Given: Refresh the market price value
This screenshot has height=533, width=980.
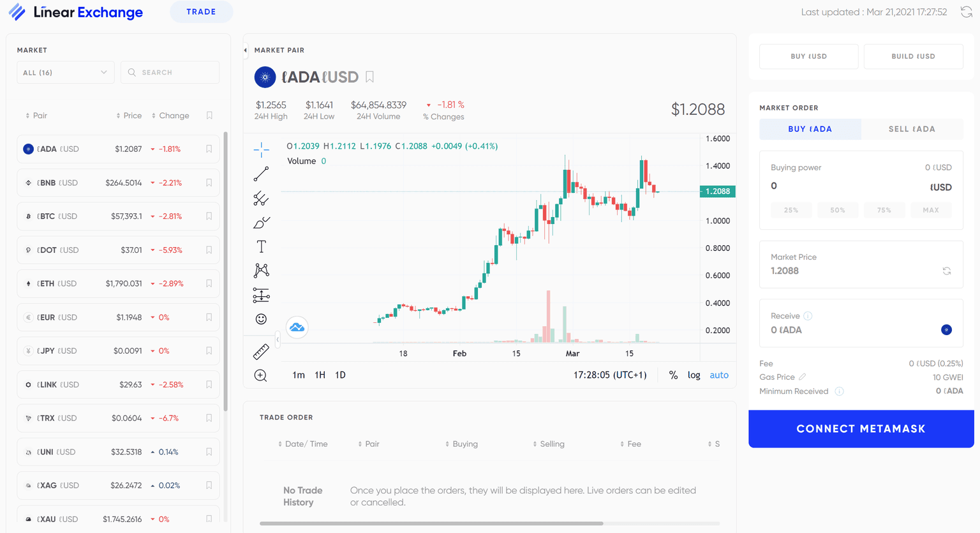Looking at the screenshot, I should point(947,271).
